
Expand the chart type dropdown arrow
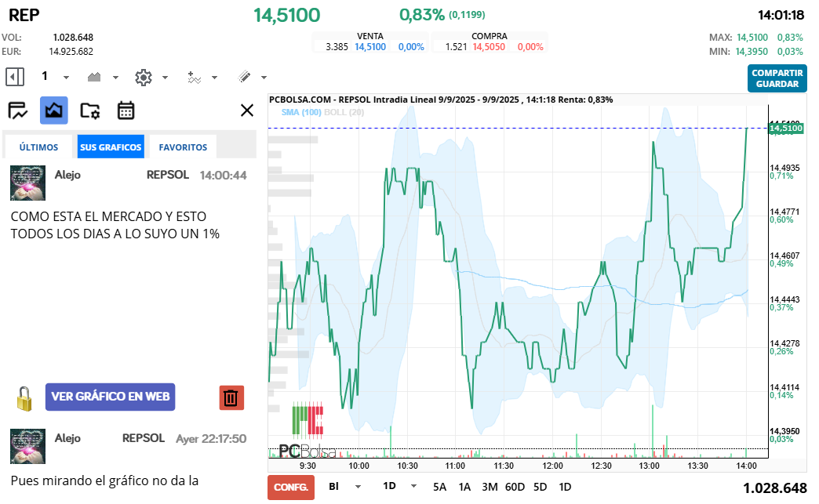click(x=116, y=78)
